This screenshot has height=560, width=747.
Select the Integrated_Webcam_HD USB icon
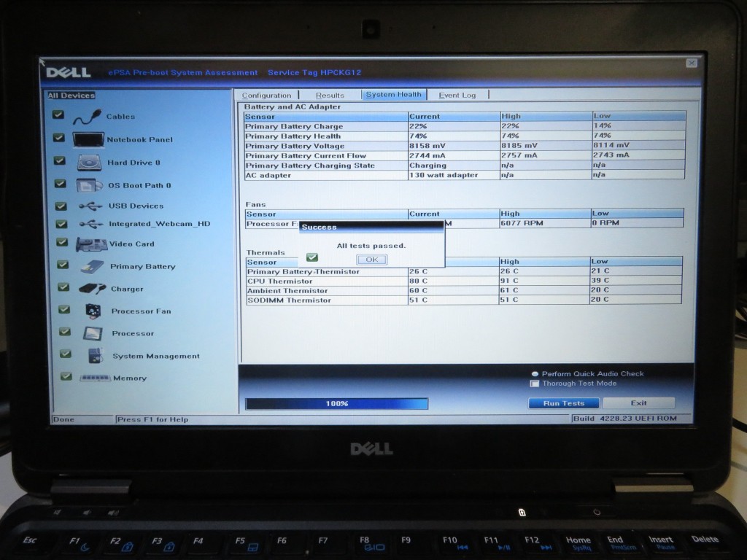[91, 224]
